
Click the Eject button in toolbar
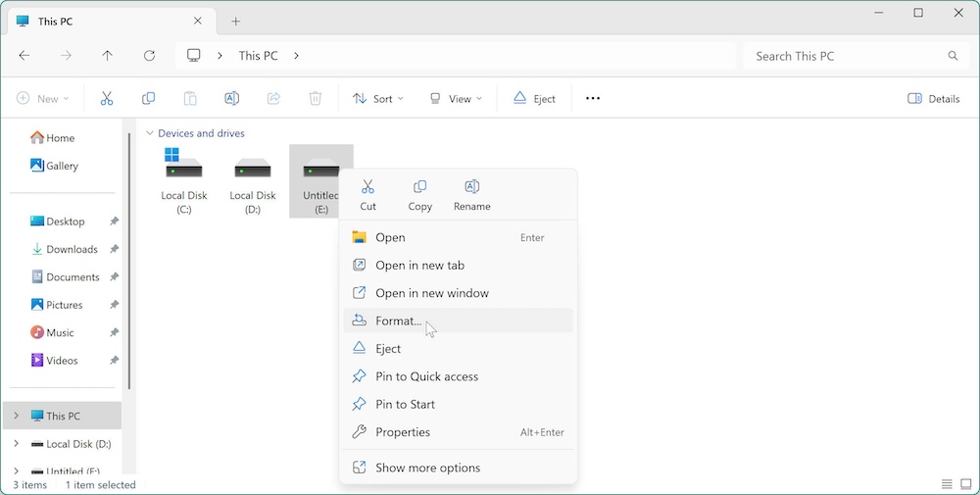[533, 99]
